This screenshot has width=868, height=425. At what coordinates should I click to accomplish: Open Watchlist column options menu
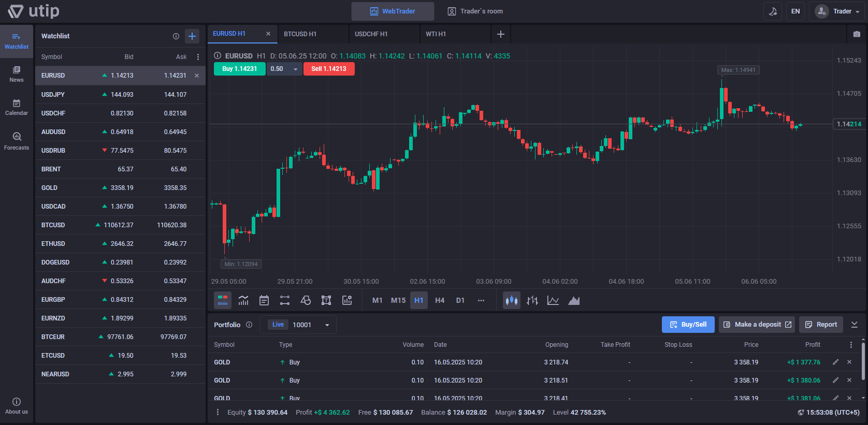198,57
